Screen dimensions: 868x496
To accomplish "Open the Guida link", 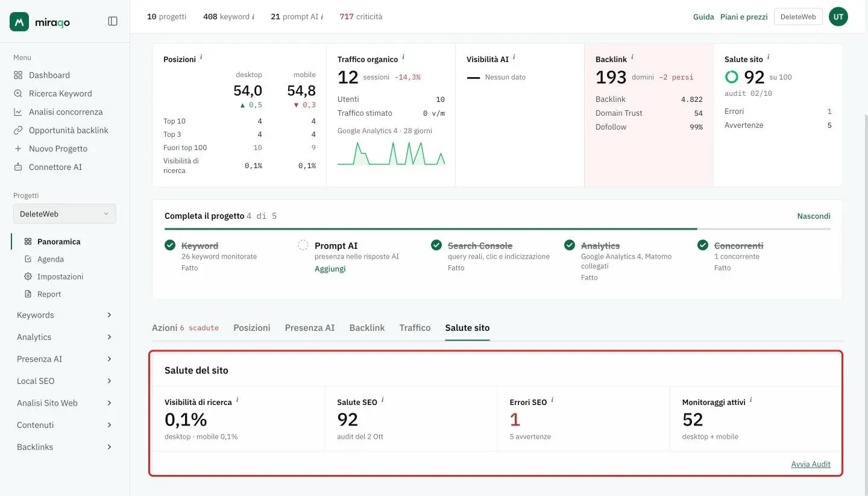I will coord(703,17).
